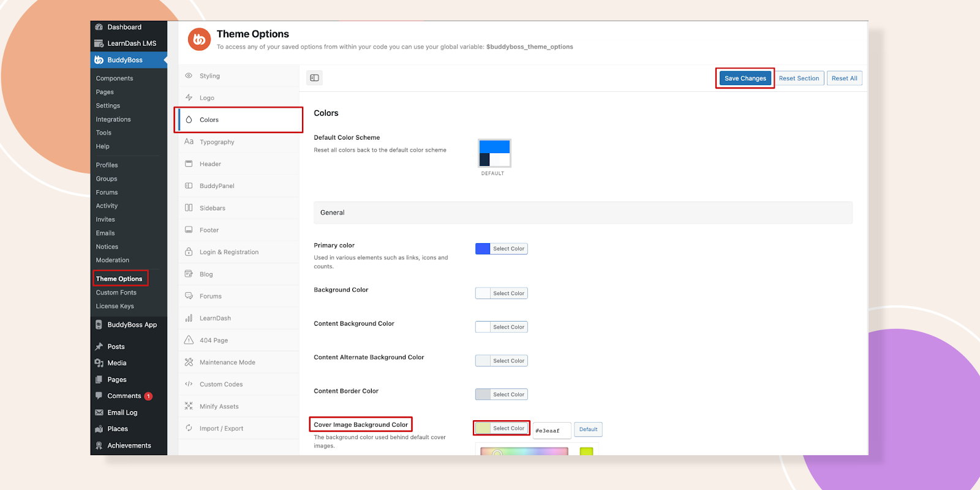
Task: Click the BuddyBoss logo icon in header
Action: 199,39
